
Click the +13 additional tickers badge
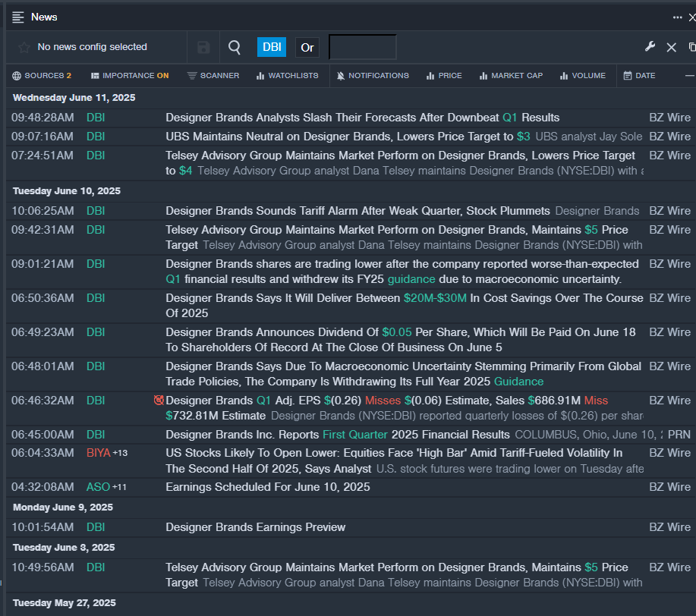(120, 453)
